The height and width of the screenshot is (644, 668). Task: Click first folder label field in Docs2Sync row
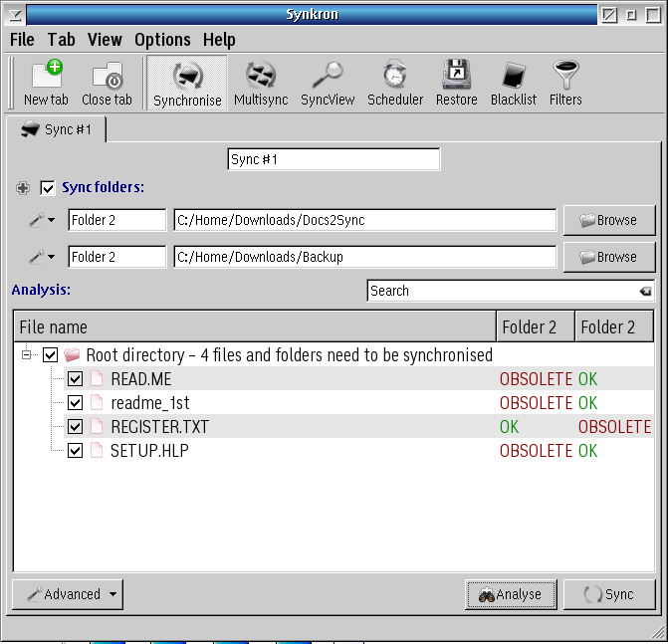116,220
